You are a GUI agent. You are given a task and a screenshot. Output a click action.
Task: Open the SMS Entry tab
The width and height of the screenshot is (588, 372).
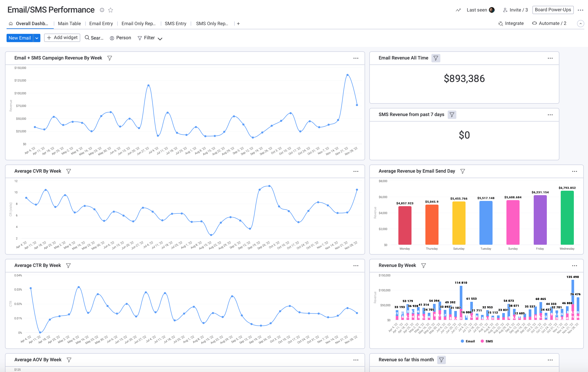coord(175,24)
